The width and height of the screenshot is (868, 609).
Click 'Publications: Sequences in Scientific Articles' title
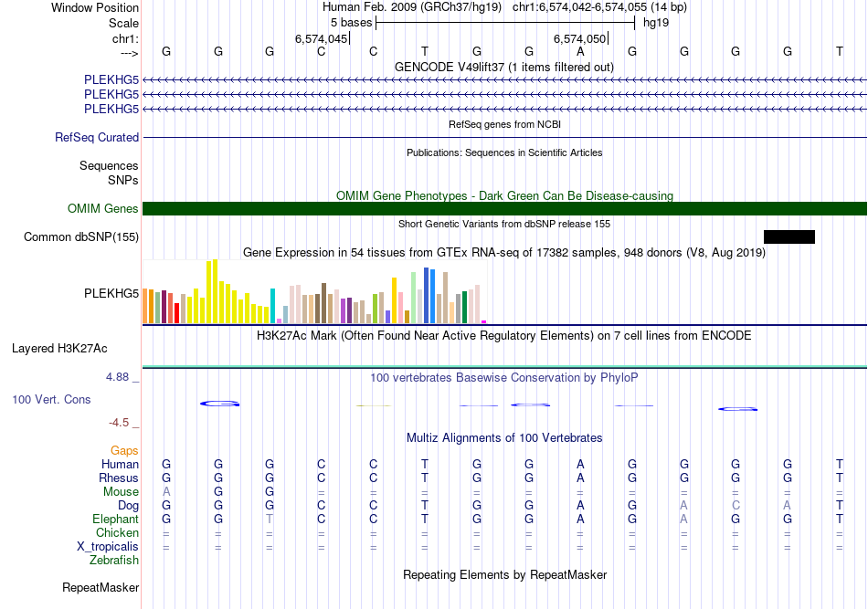point(504,152)
